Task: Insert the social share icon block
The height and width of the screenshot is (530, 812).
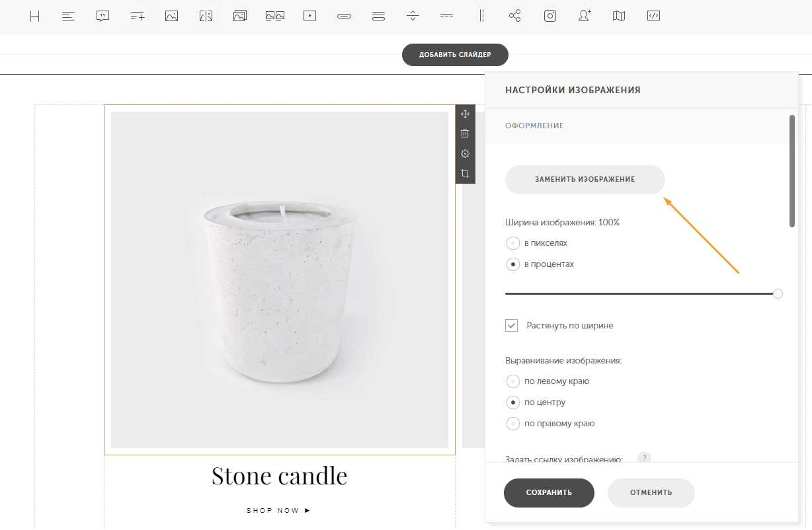Action: click(515, 17)
